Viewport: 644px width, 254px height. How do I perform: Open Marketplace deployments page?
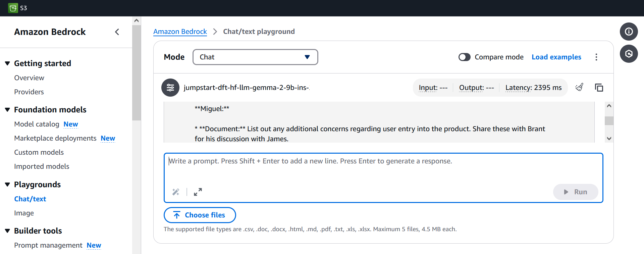point(55,138)
